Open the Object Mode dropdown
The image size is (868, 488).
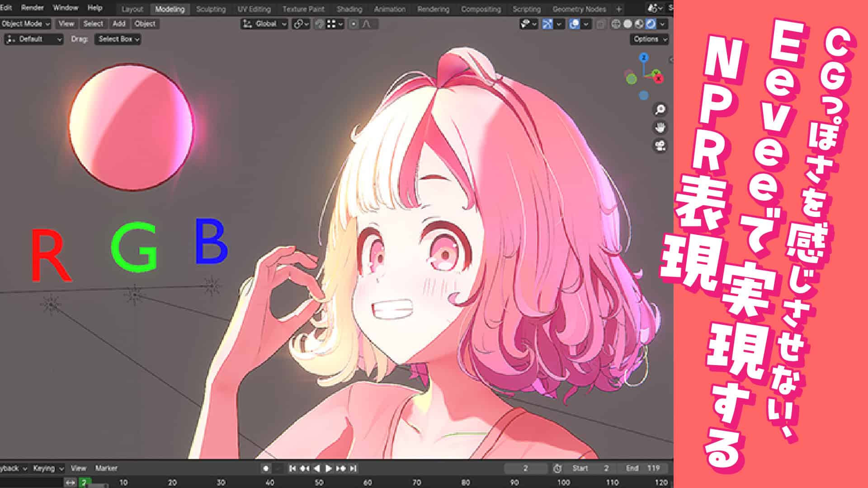tap(25, 24)
